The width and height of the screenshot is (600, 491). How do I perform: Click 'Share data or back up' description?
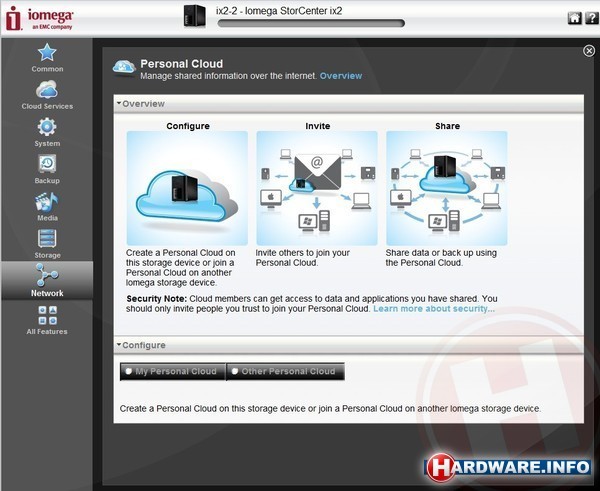pos(441,258)
